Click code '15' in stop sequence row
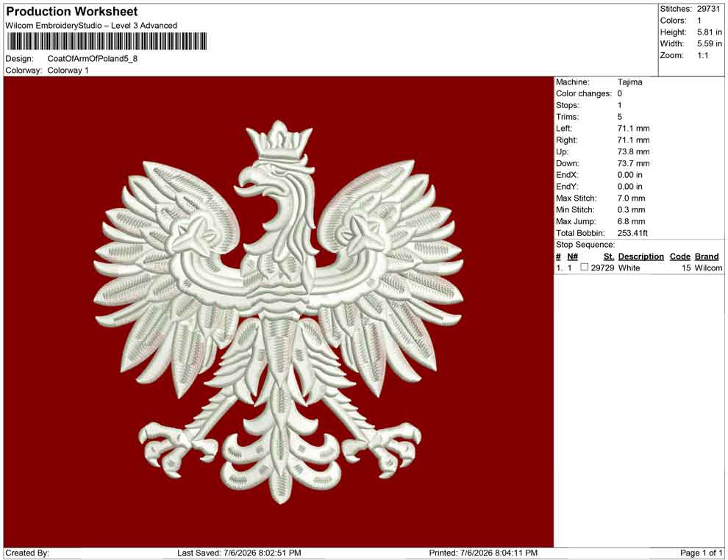 [686, 268]
